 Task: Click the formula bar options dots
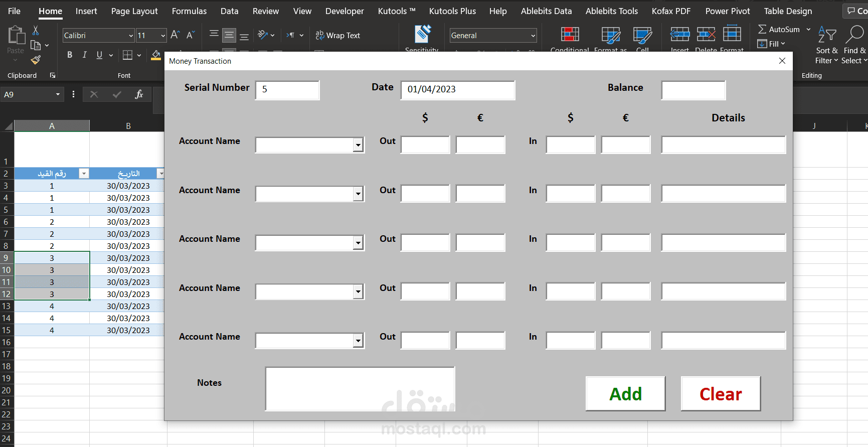coord(73,94)
